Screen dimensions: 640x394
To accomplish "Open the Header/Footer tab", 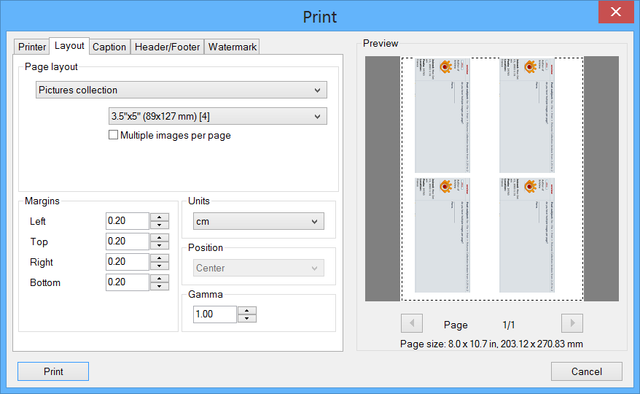I will point(167,47).
